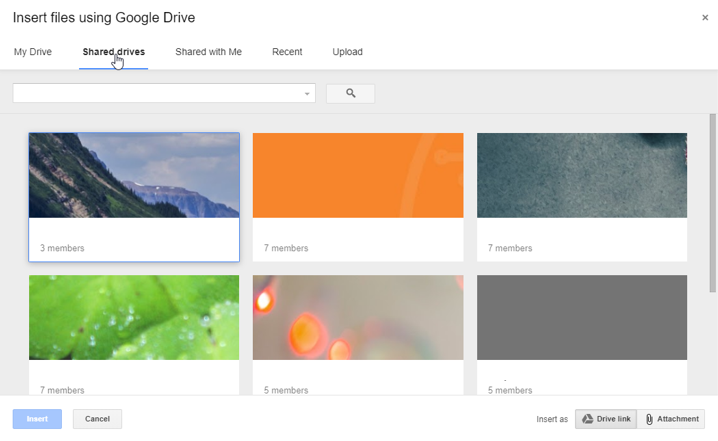Image resolution: width=718 pixels, height=441 pixels.
Task: Open the orange shared drive card
Action: coord(358,197)
